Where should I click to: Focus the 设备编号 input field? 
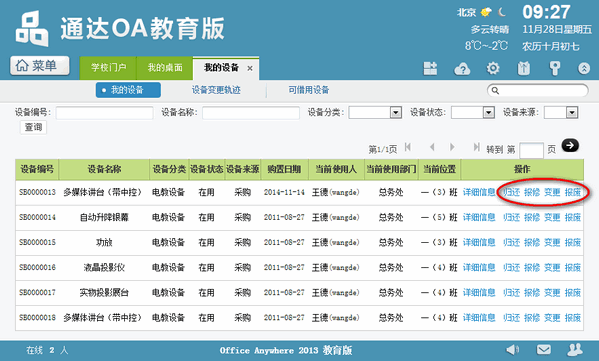[x=104, y=113]
